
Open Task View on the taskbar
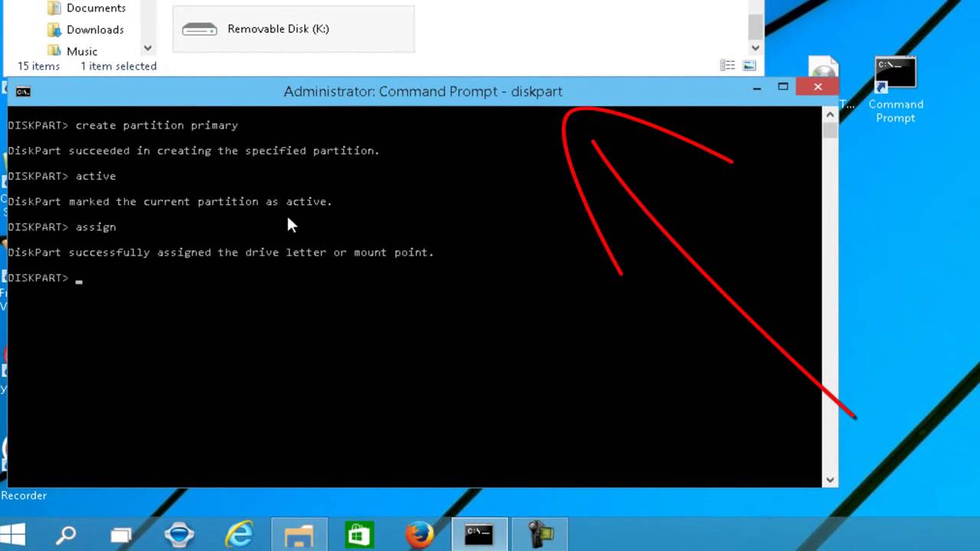(x=121, y=533)
